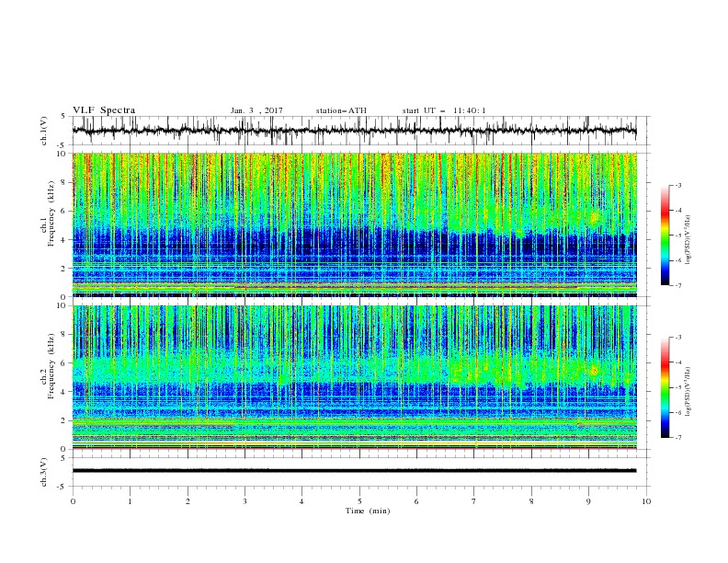
Task: Click the ch.1 frequency spectrogram panel
Action: 354,224
